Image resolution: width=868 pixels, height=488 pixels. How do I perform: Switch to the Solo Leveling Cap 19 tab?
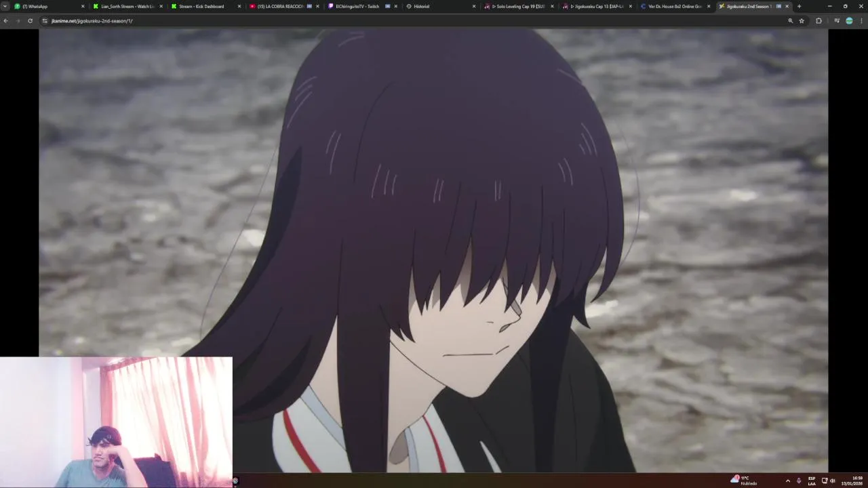519,6
